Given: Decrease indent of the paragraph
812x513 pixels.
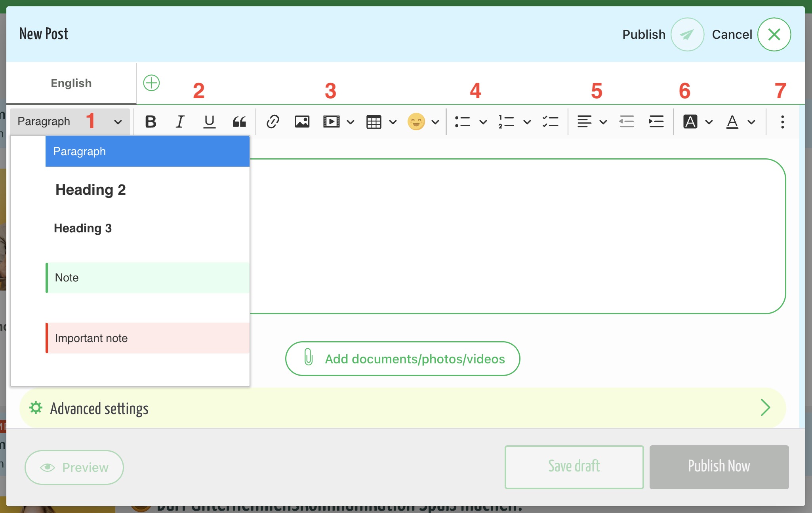Looking at the screenshot, I should tap(627, 122).
